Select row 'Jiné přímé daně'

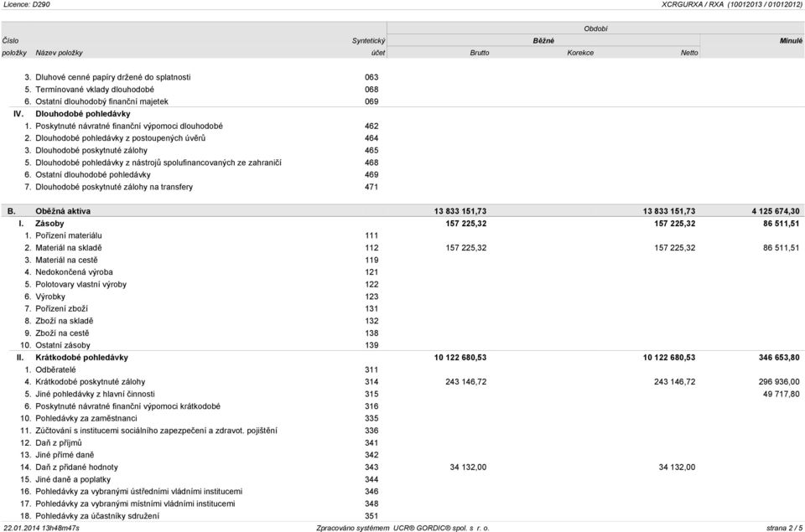click(x=402, y=455)
